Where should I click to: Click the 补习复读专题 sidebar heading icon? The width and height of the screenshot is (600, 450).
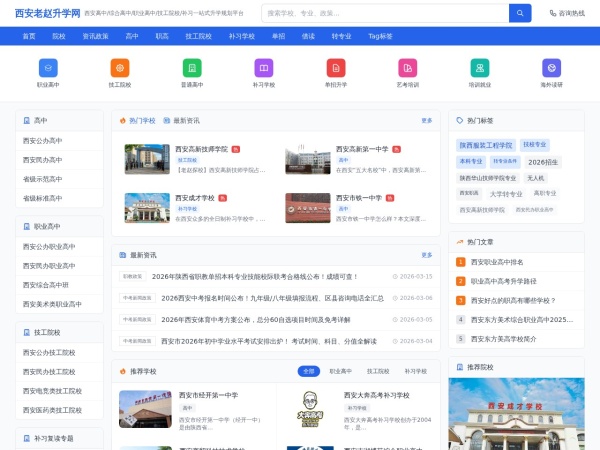coord(26,438)
